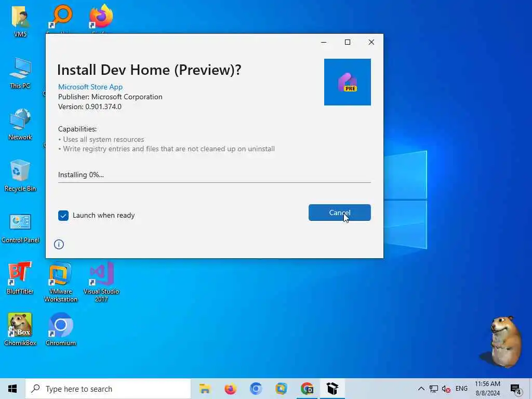Viewport: 532px width, 399px height.
Task: Select the BluffTitler shortcut icon
Action: point(20,278)
